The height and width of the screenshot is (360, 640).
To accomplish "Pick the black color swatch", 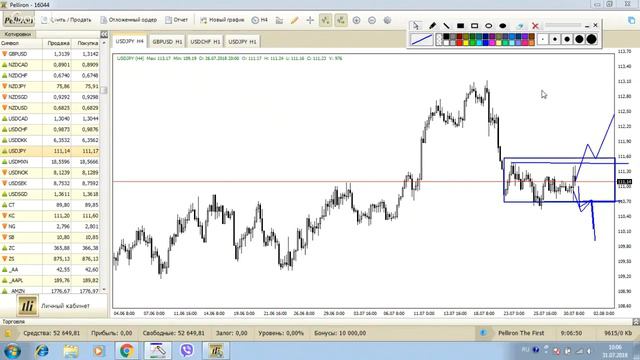I will pyautogui.click(x=446, y=36).
